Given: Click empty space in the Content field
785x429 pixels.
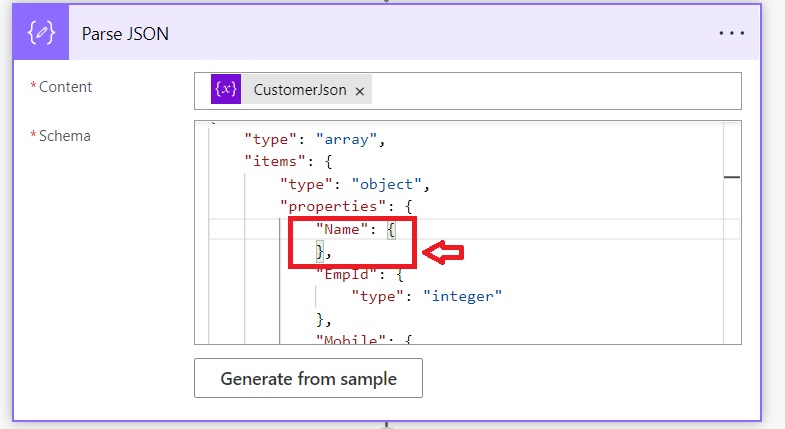Looking at the screenshot, I should point(550,90).
